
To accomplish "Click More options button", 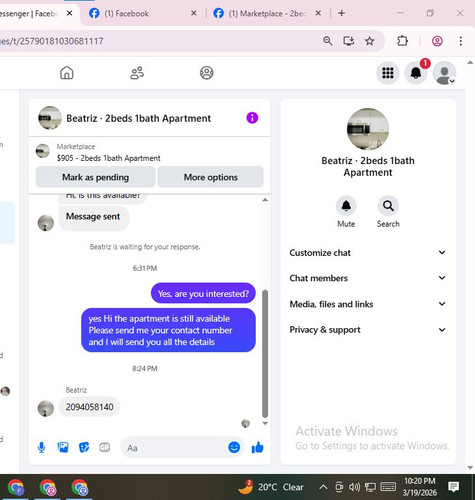I will tap(211, 177).
